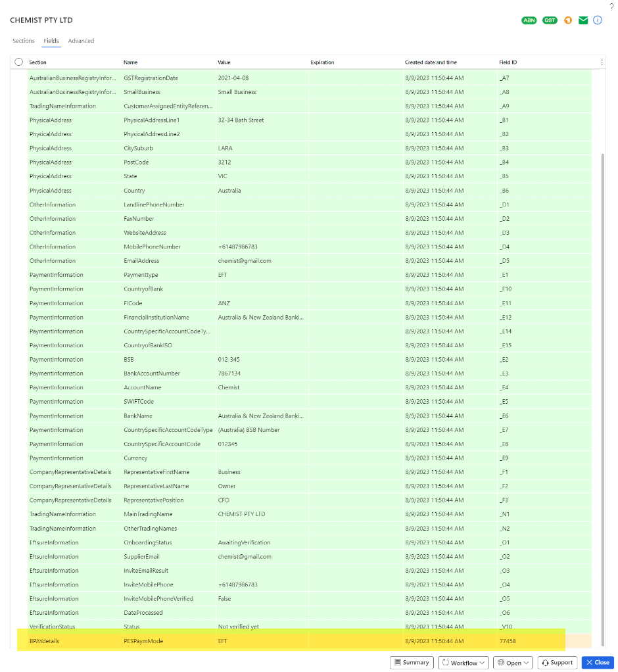Click the BSB value 012-345
Screen dimensions: 618x672
[x=229, y=360]
